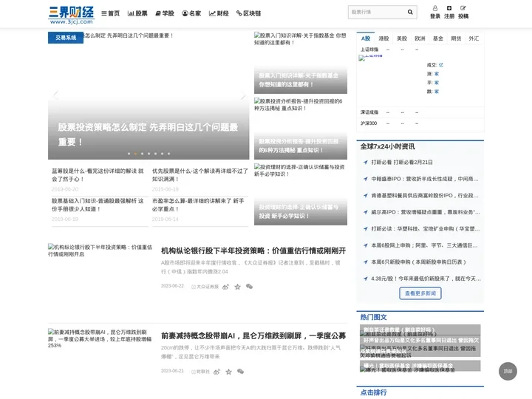Go to the 学股 section
This screenshot has height=399, width=532.
[165, 13]
